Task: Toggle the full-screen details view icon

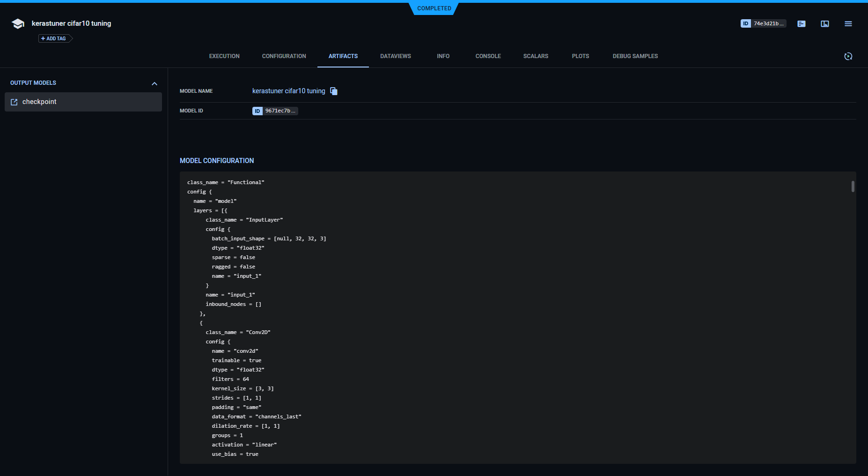Action: click(824, 24)
